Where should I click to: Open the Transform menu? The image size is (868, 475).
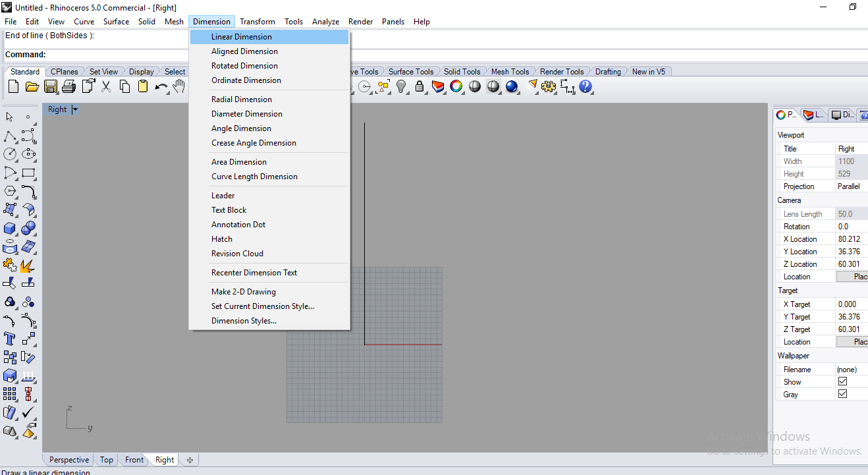click(x=258, y=22)
